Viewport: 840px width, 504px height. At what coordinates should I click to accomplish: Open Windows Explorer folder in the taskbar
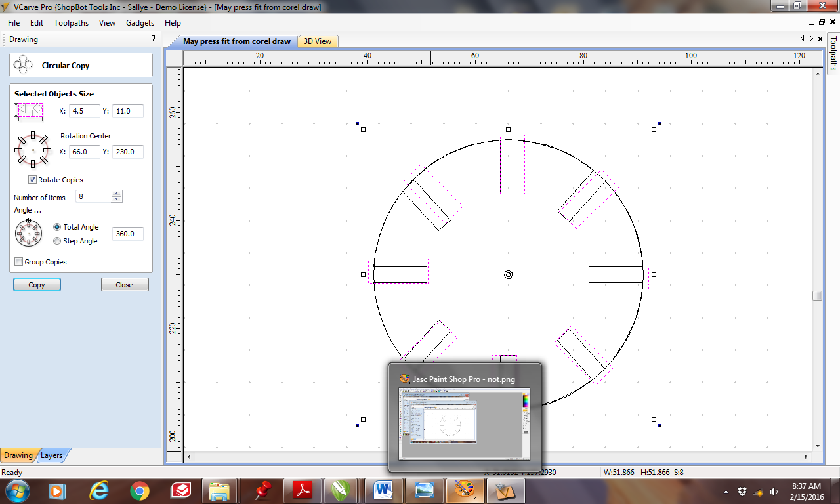click(219, 490)
